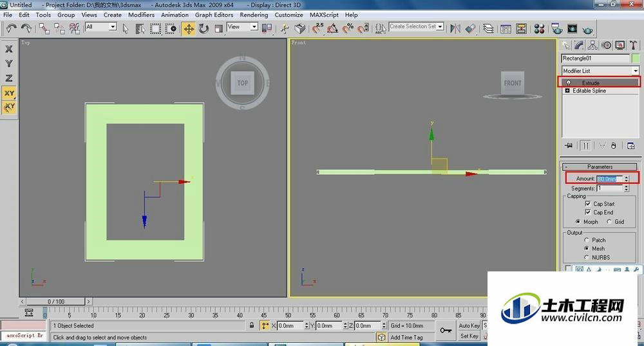Activate the Select and Move tool
Image resolution: width=644 pixels, height=346 pixels.
(x=189, y=29)
